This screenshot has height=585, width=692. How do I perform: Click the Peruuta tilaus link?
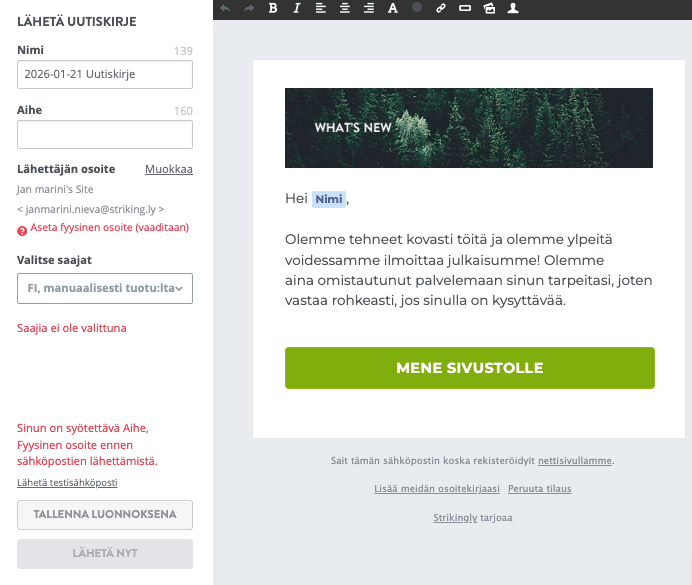[539, 488]
